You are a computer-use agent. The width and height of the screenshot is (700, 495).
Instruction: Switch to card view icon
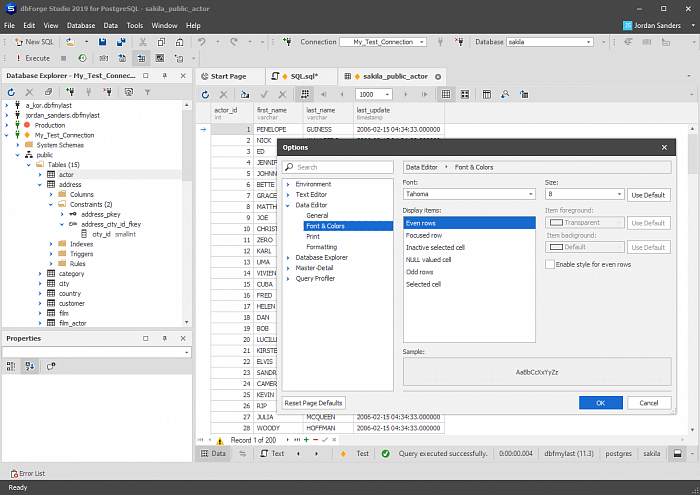(x=465, y=95)
